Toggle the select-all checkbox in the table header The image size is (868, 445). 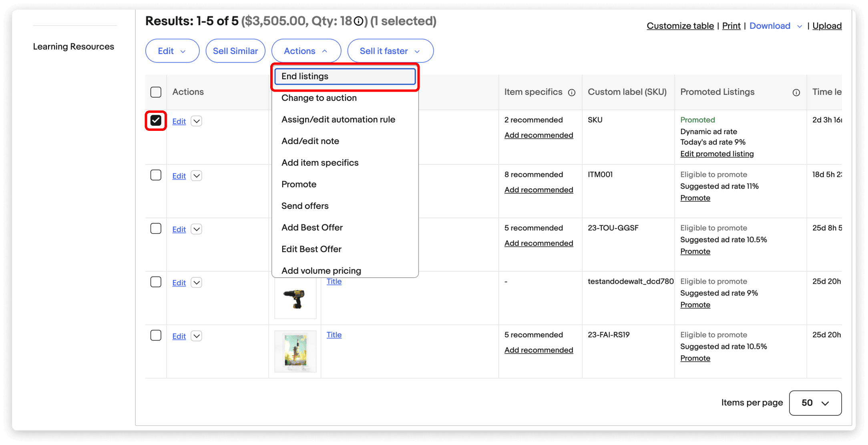tap(156, 92)
